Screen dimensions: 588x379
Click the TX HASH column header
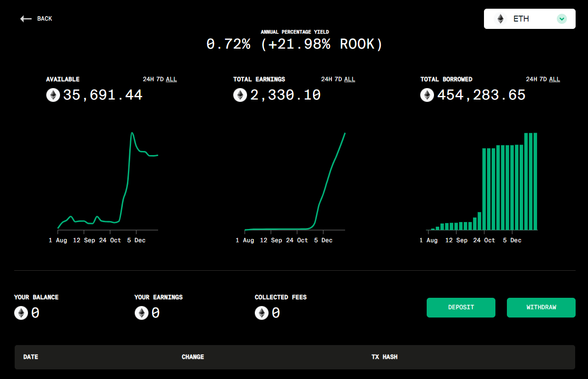point(385,357)
